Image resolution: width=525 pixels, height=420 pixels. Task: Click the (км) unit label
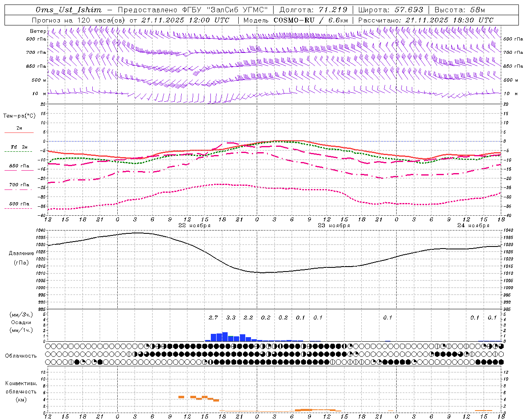[21, 399]
